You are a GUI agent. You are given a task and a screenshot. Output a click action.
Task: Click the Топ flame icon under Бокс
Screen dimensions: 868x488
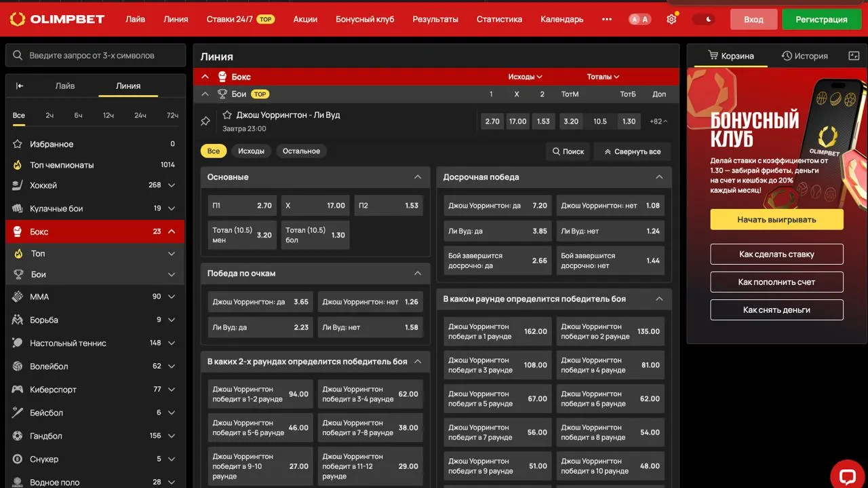[18, 253]
